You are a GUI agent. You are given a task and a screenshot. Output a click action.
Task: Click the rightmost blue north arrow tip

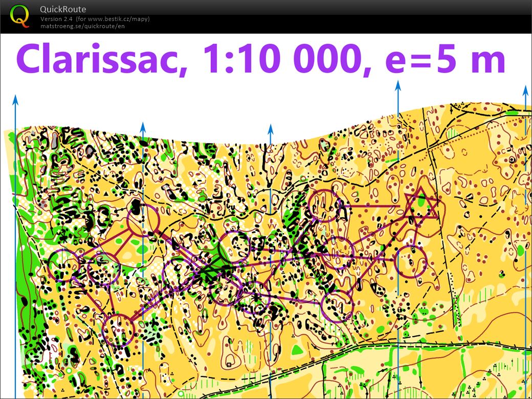coord(525,90)
